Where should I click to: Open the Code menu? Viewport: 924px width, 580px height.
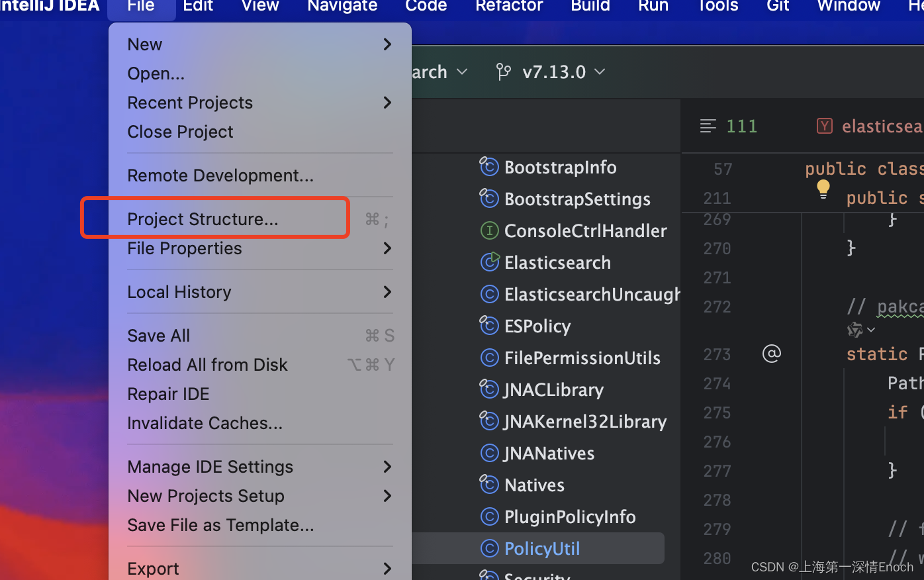[426, 6]
